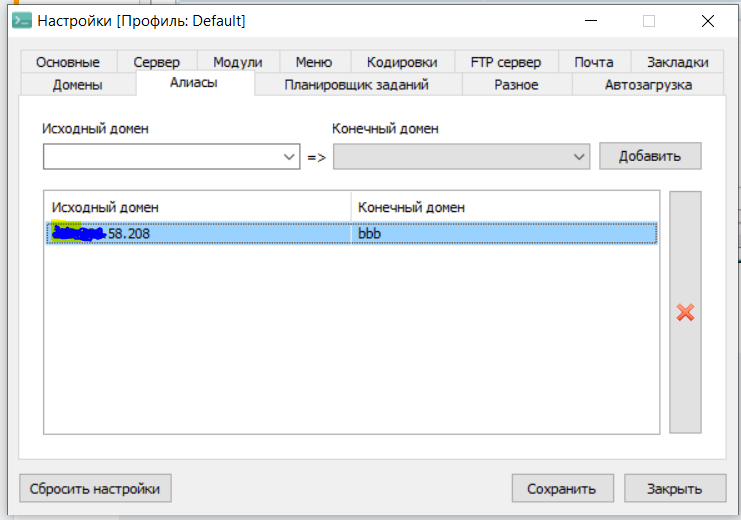The image size is (741, 520).
Task: Sort by Конечный домен column header
Action: (x=504, y=207)
